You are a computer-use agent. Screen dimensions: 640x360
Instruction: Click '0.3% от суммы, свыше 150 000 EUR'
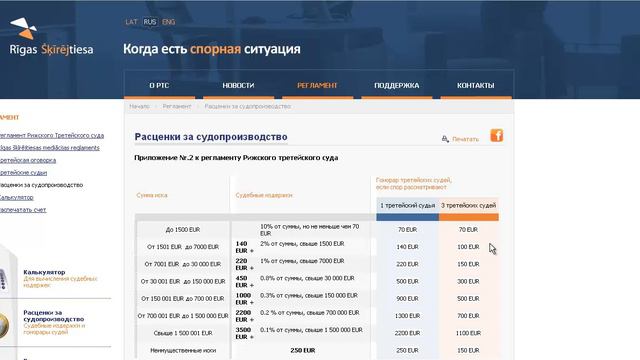point(309,295)
